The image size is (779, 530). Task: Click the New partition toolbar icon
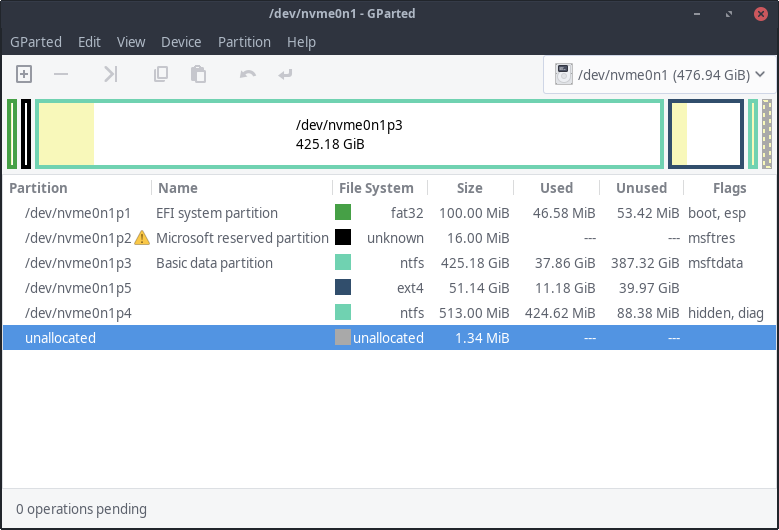[24, 75]
